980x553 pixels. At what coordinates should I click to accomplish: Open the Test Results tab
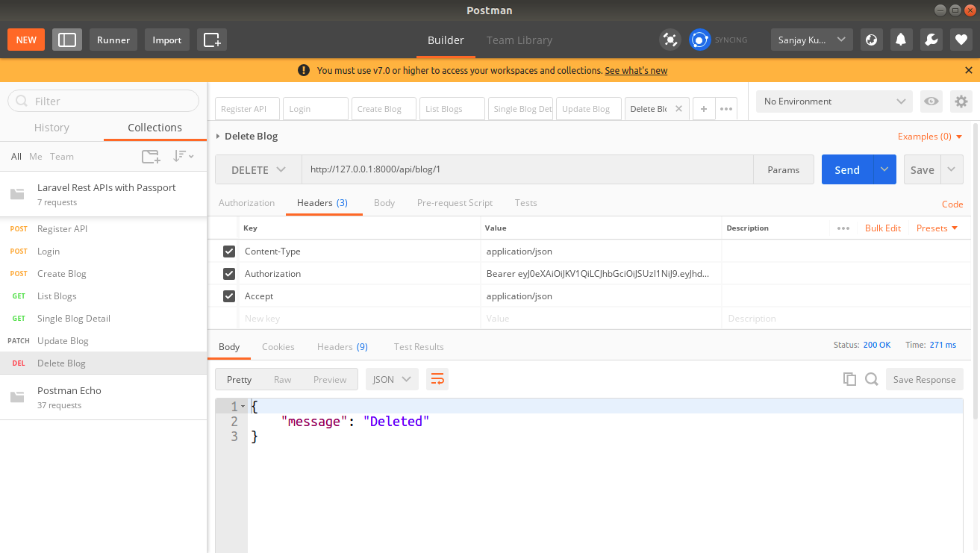point(419,347)
